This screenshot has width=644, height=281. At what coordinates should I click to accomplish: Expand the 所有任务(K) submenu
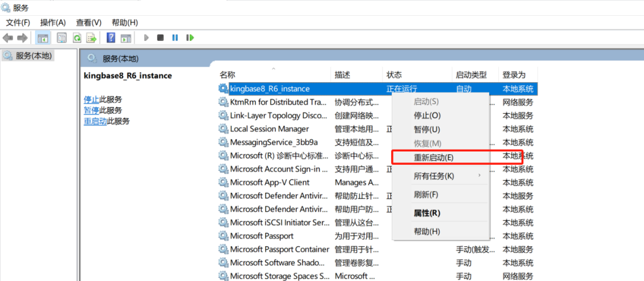434,176
